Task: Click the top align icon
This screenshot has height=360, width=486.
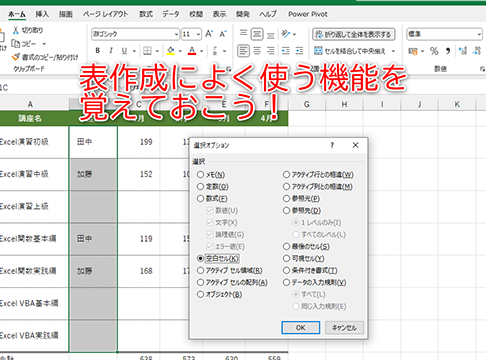Action: pyautogui.click(x=243, y=34)
